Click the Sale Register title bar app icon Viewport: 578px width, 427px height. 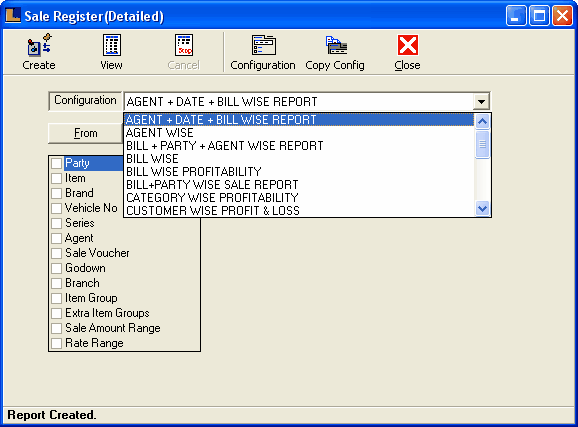point(13,15)
